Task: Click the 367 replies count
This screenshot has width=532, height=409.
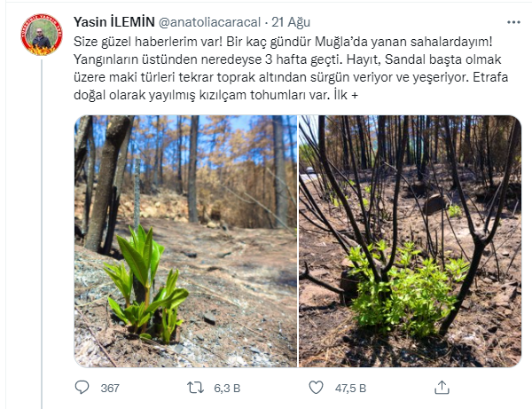Action: (110, 388)
